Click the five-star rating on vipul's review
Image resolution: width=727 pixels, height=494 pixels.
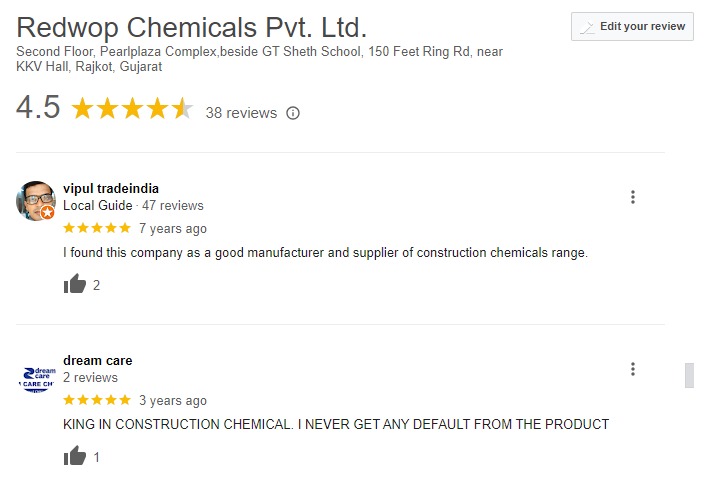pyautogui.click(x=96, y=228)
